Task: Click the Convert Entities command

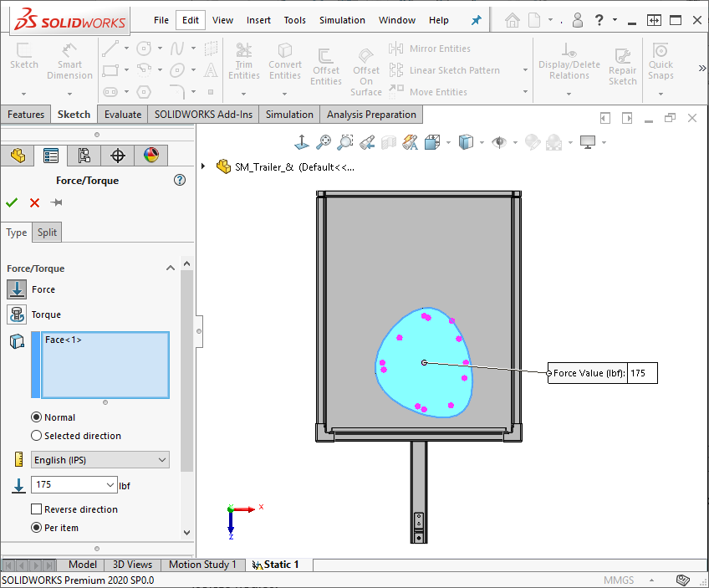Action: pyautogui.click(x=285, y=62)
